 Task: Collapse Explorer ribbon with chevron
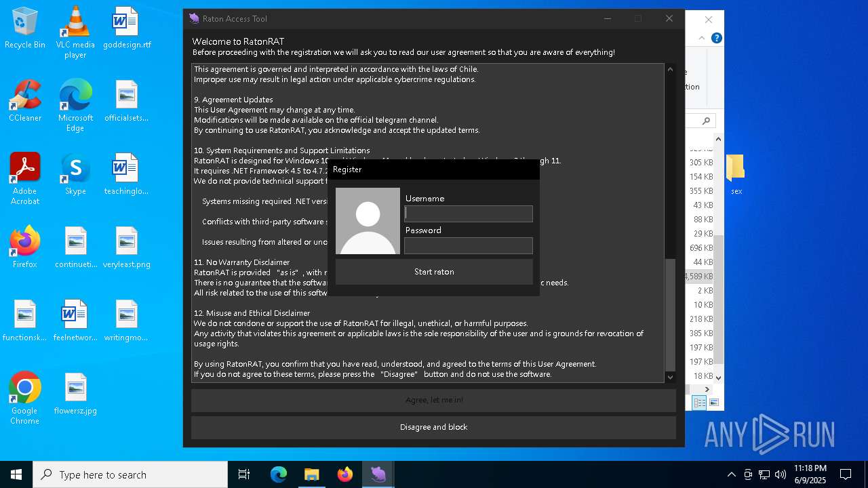click(x=703, y=38)
